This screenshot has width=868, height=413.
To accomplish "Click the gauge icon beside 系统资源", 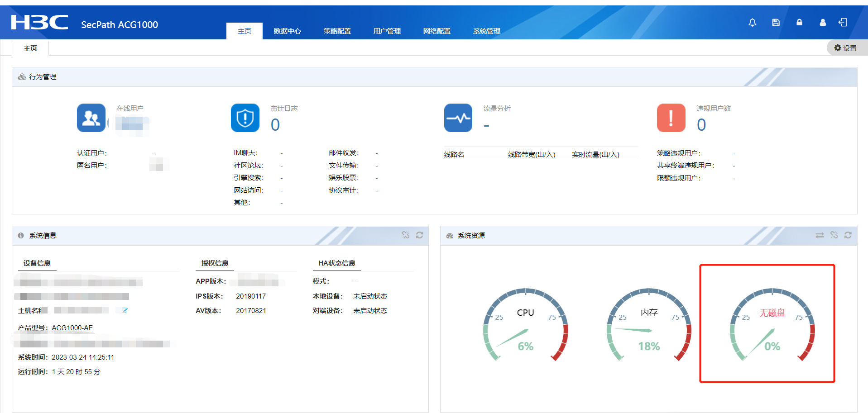I will (x=450, y=236).
